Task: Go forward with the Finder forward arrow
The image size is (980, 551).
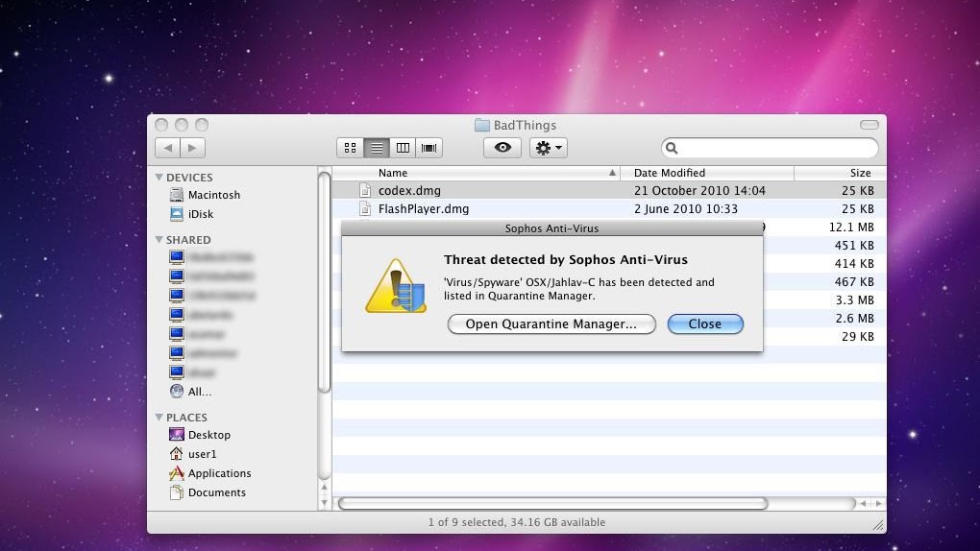Action: 192,148
